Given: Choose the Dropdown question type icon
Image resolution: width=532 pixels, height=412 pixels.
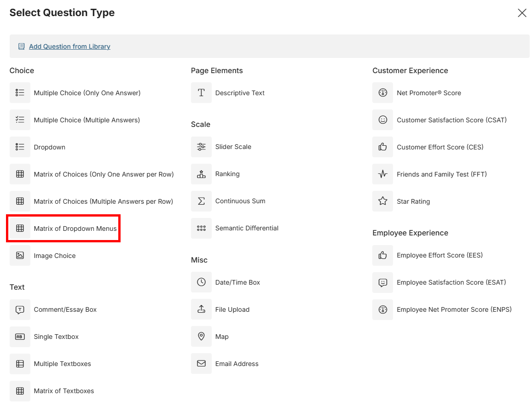Looking at the screenshot, I should [x=20, y=147].
